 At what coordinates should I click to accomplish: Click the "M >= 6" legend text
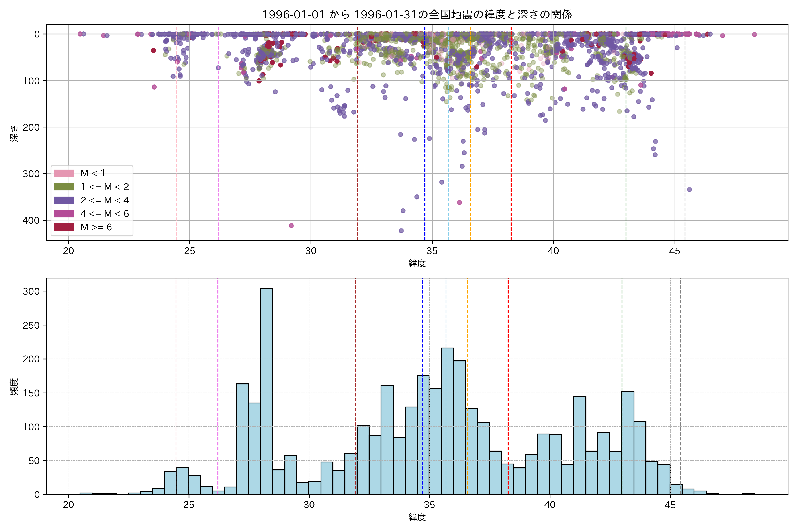click(96, 227)
